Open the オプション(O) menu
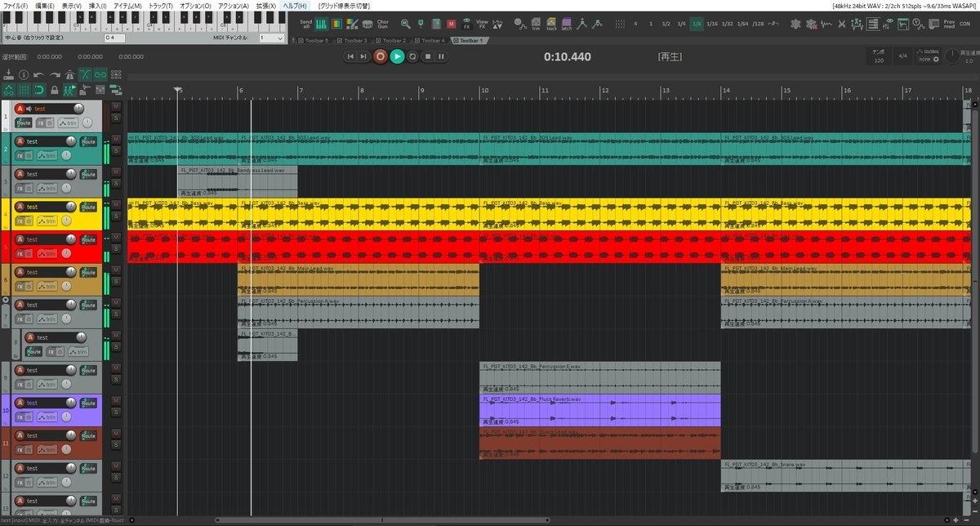The height and width of the screenshot is (526, 980). 194,6
